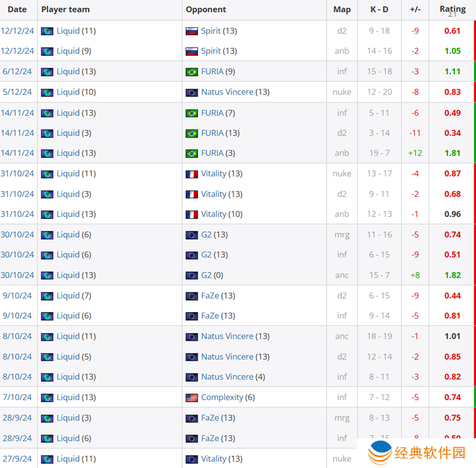Click the Liquid logo in the 6/12/24 row
476x468 pixels.
[x=47, y=71]
